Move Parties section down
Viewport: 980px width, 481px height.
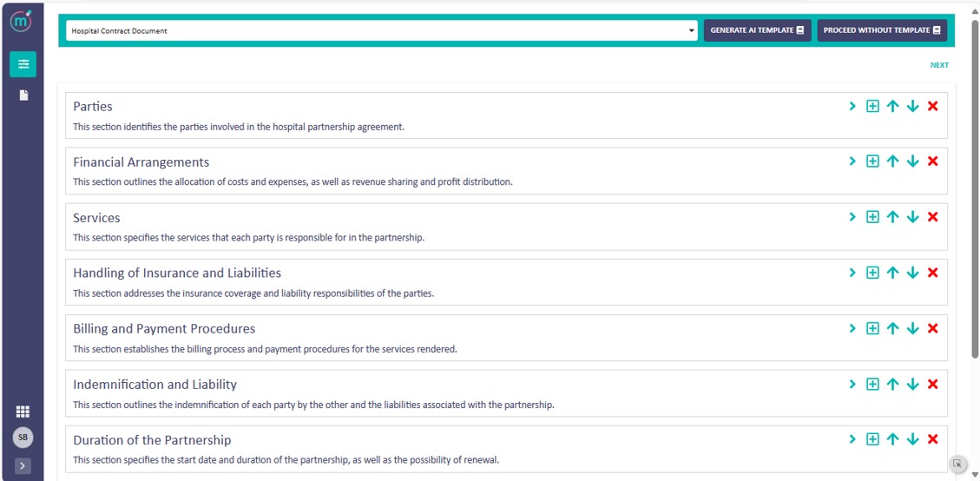click(x=912, y=106)
